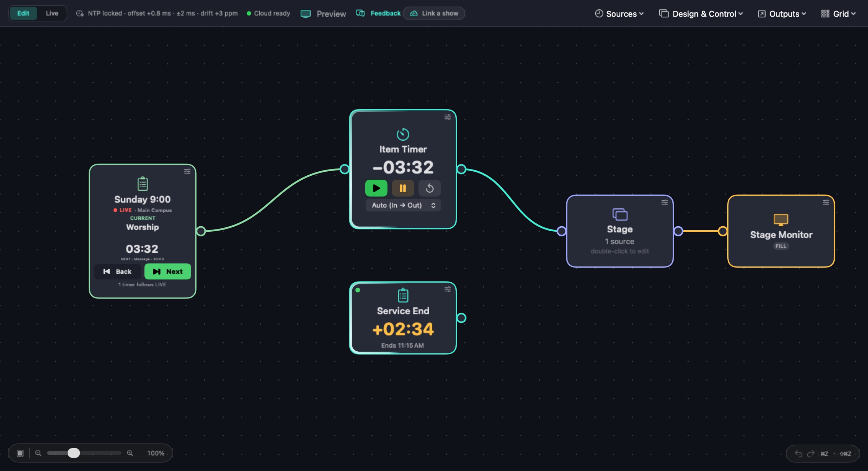Go Back to previous rundown item
Screen dimensions: 868x471
tap(118, 271)
